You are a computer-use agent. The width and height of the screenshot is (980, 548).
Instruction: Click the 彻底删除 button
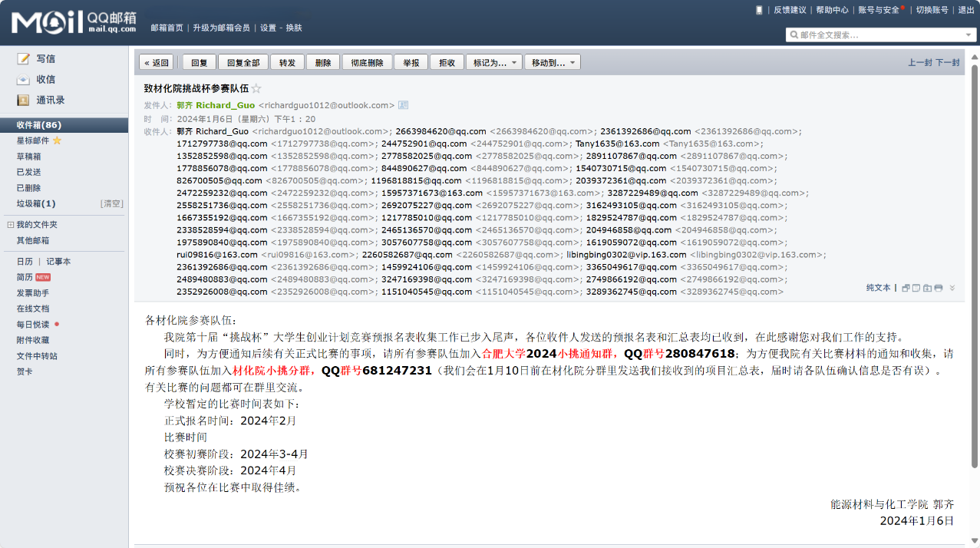click(367, 63)
